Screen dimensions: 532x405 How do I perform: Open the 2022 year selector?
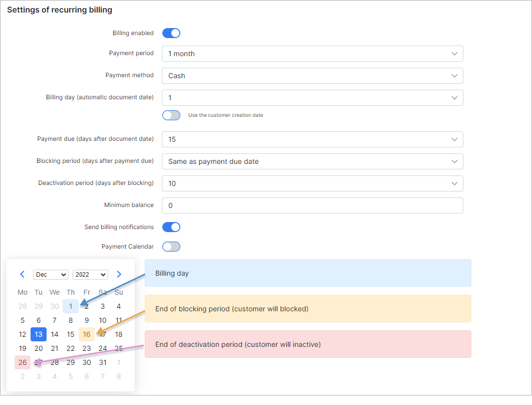tap(90, 274)
